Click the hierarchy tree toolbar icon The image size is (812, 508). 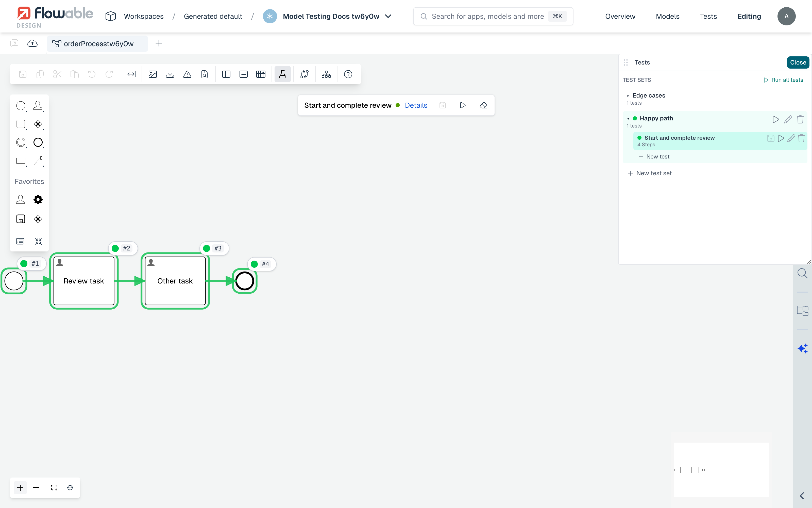click(326, 74)
